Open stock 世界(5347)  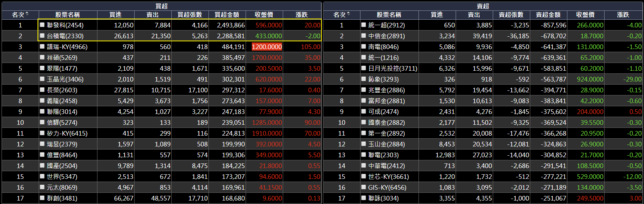click(x=62, y=177)
